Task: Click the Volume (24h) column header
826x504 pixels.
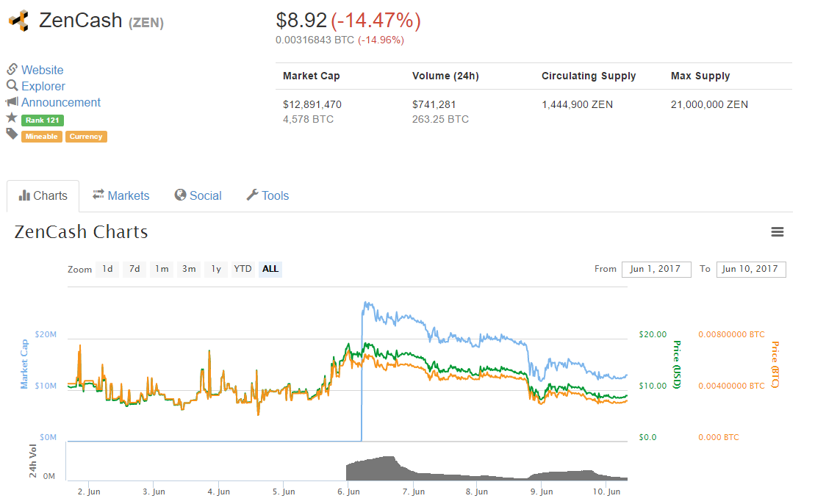Action: (x=445, y=76)
